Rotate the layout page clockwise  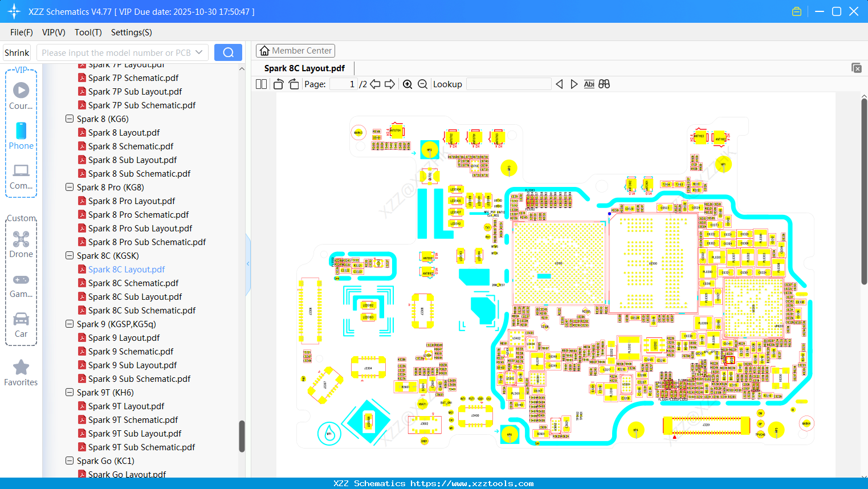(294, 84)
